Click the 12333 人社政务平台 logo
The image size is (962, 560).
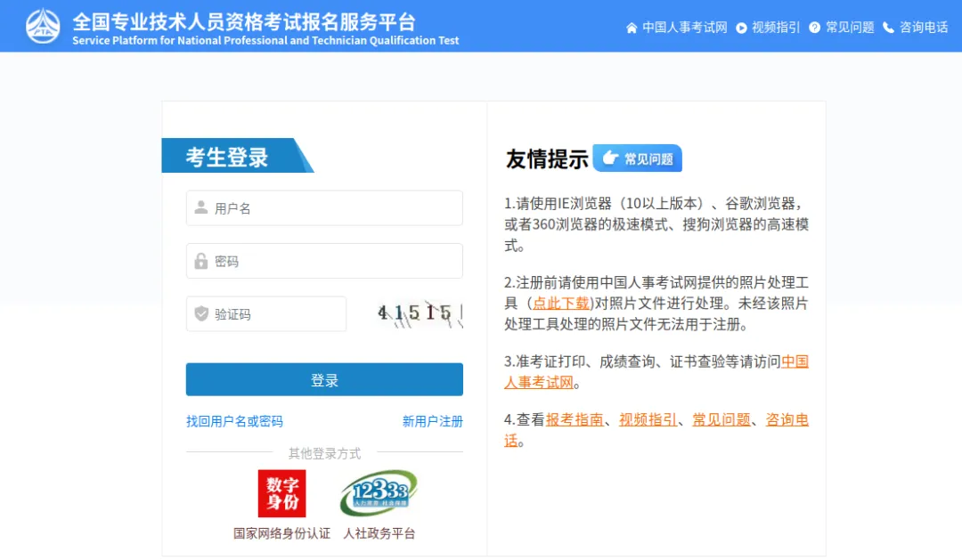pyautogui.click(x=379, y=493)
